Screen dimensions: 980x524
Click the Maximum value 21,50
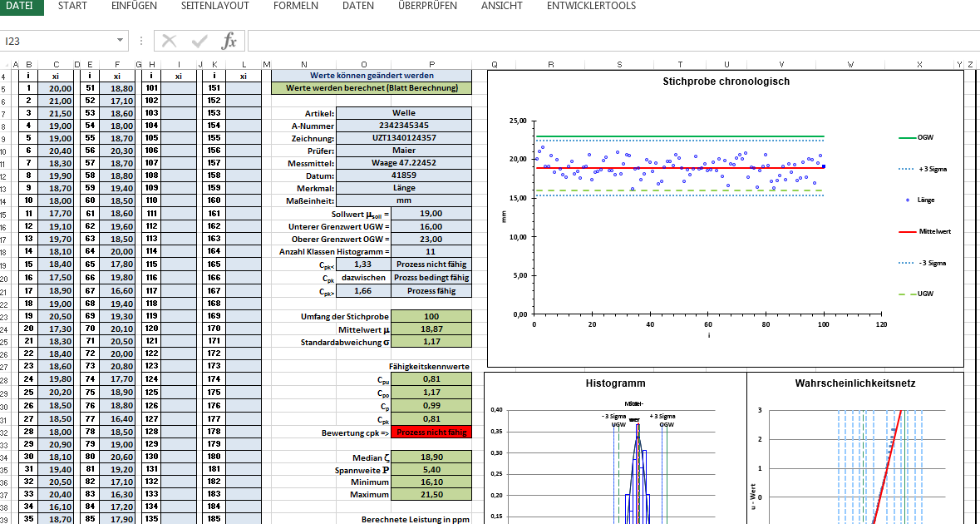tap(431, 495)
